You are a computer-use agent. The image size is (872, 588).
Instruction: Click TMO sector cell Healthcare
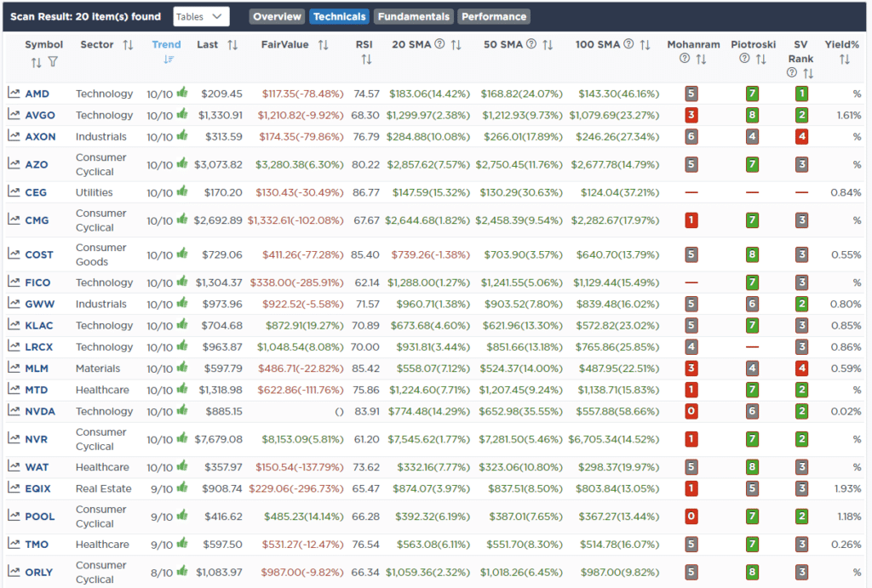(102, 544)
